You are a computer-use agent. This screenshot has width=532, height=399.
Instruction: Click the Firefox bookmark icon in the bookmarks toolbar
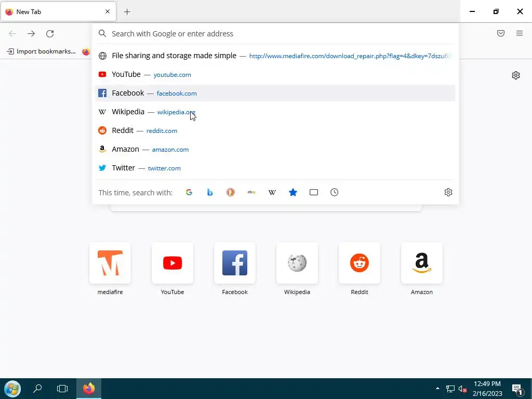point(86,51)
